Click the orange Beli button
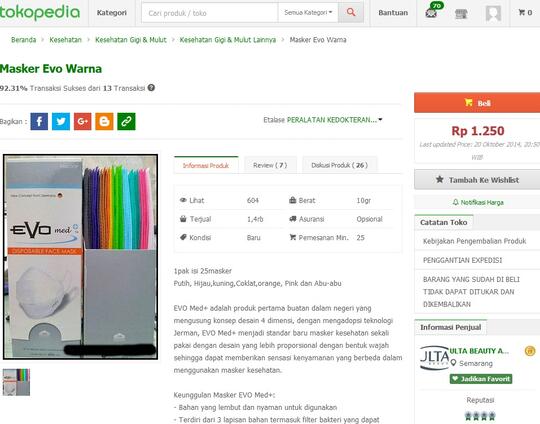This screenshot has width=540, height=424. [477, 103]
